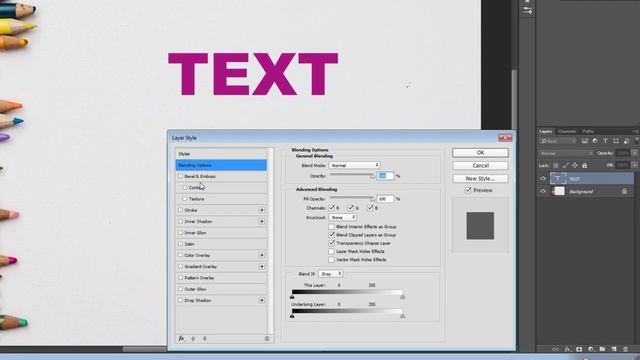This screenshot has height=360, width=640.
Task: Add another Color Overlay with plus icon
Action: click(262, 255)
